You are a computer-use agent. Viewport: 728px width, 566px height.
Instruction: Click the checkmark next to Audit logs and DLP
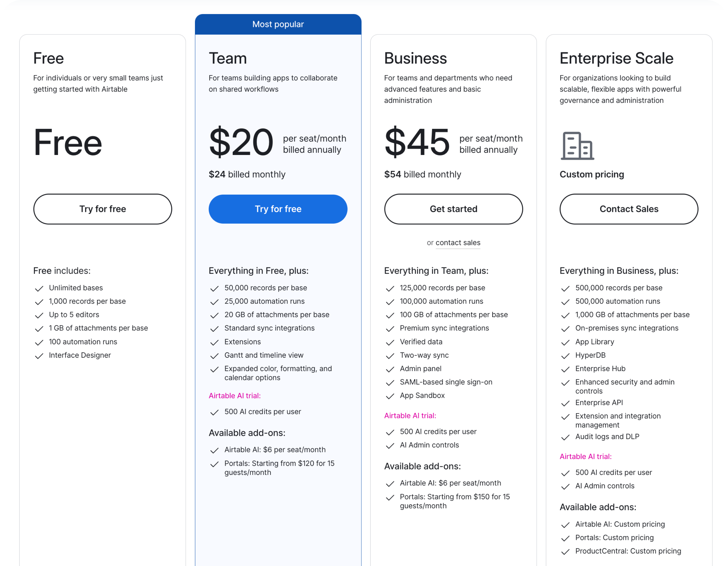click(x=566, y=437)
